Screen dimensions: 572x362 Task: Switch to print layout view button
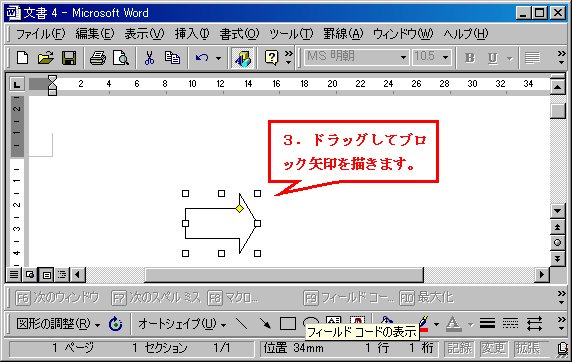click(46, 274)
